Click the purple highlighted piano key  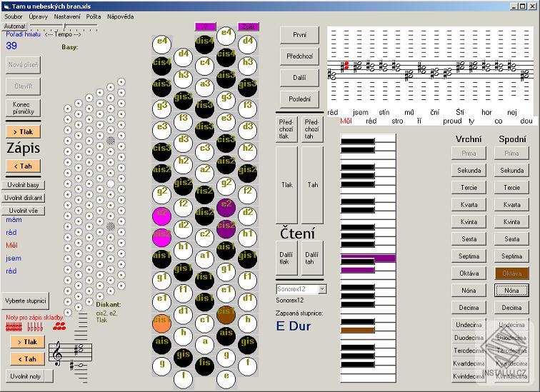(367, 258)
